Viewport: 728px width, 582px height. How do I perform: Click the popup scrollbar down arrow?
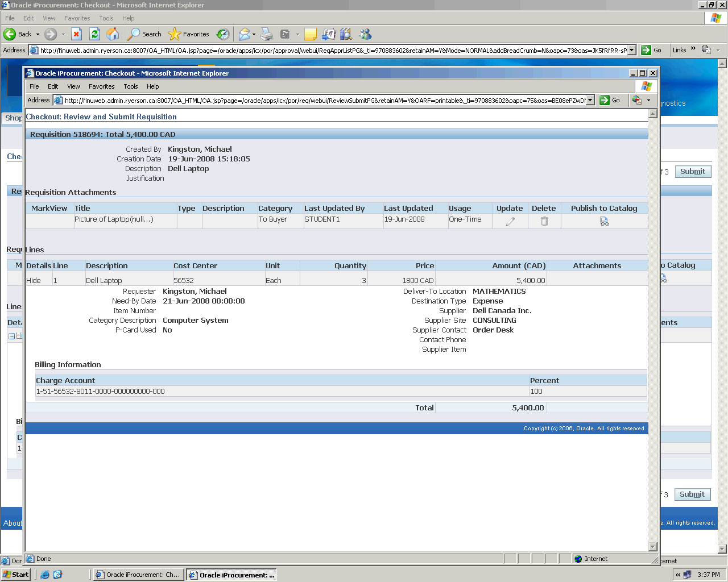click(x=653, y=547)
